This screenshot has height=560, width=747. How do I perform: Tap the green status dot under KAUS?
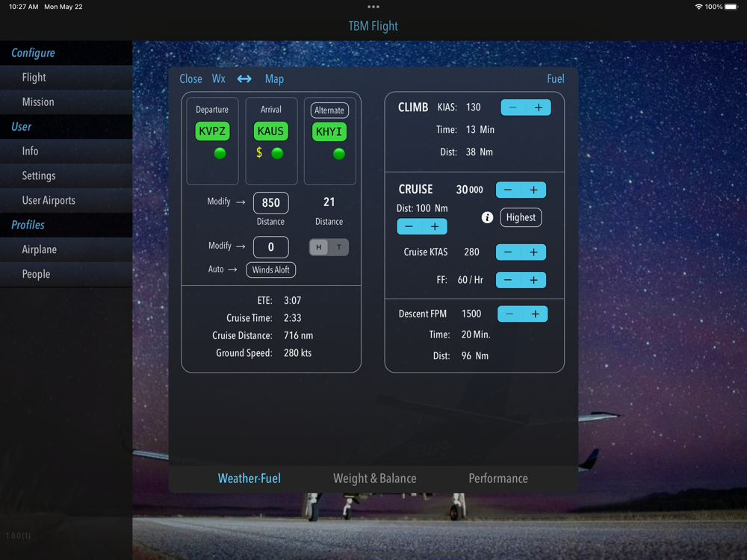(277, 153)
